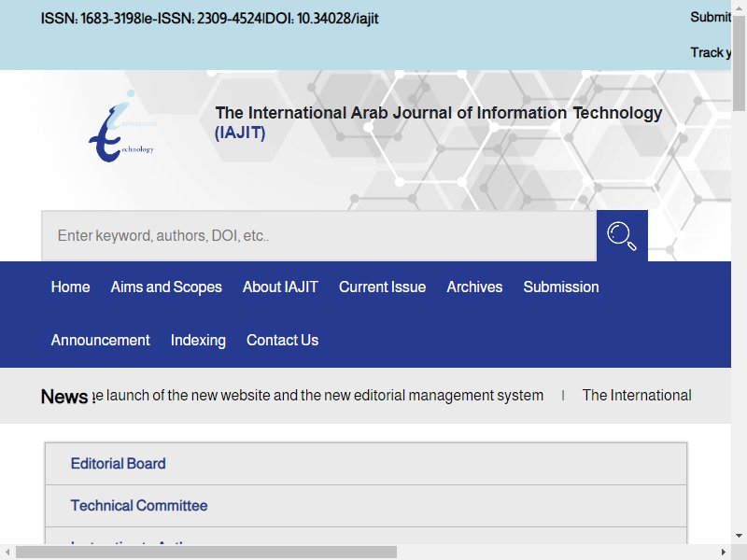Click the Submit link in top bar
This screenshot has width=747, height=560.
click(x=711, y=17)
